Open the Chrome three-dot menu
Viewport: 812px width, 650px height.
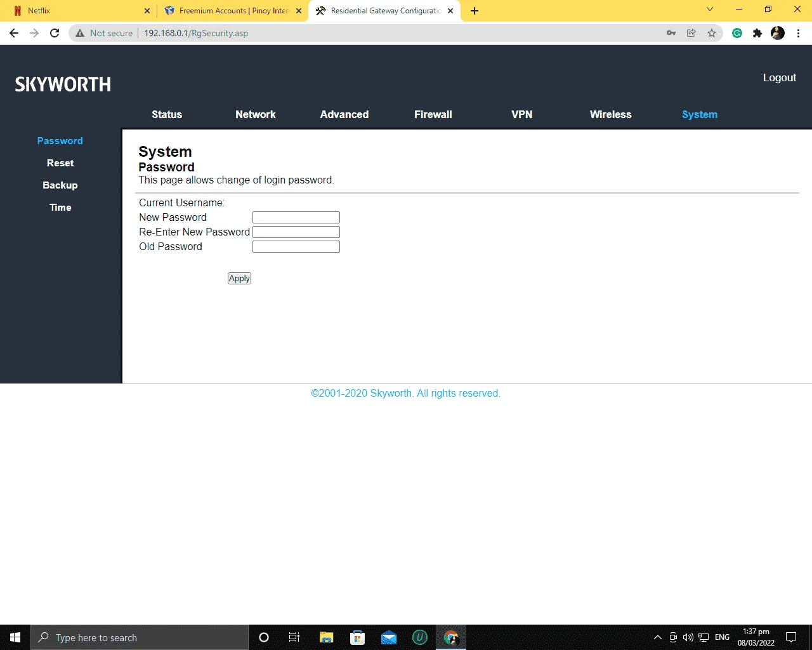798,33
